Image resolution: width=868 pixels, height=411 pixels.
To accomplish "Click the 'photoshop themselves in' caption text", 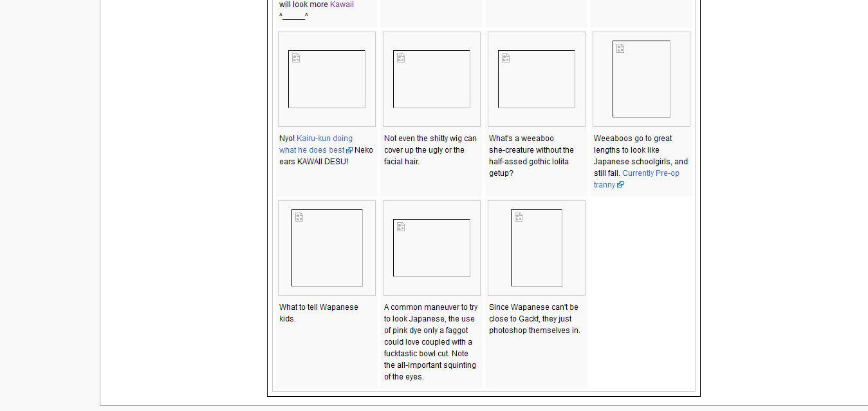I will (x=534, y=330).
